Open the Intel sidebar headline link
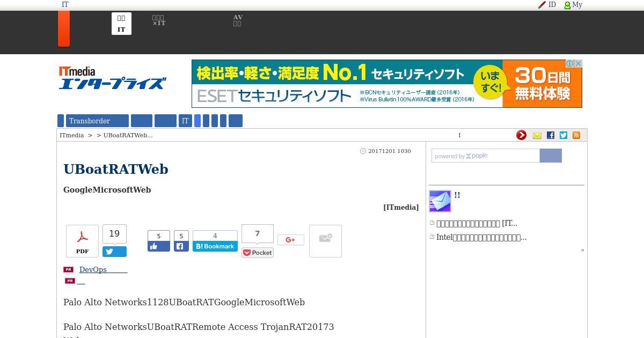The image size is (644, 338). click(481, 237)
